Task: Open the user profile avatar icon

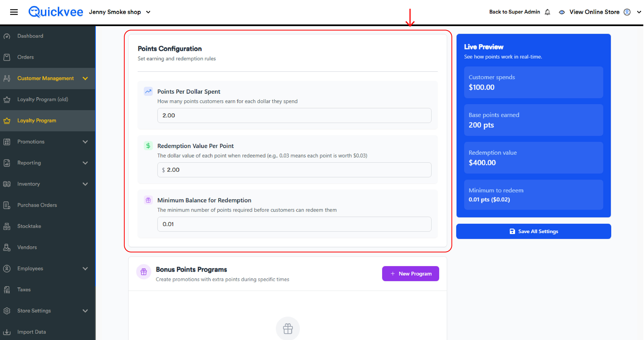Action: tap(627, 12)
